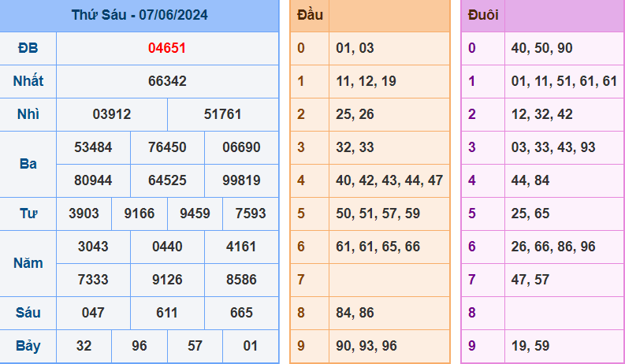Image resolution: width=625 pixels, height=364 pixels.
Task: Click the Bảy prize number 57
Action: click(195, 346)
